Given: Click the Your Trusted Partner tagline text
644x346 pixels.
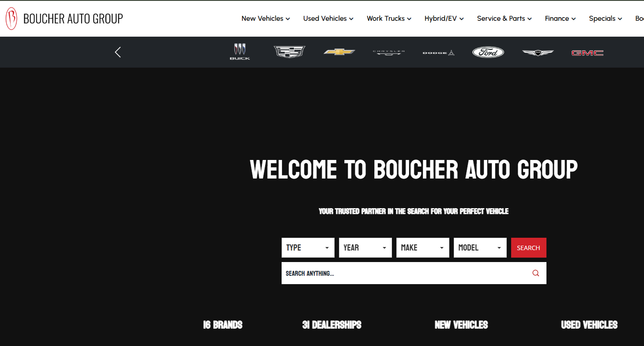Looking at the screenshot, I should 414,211.
